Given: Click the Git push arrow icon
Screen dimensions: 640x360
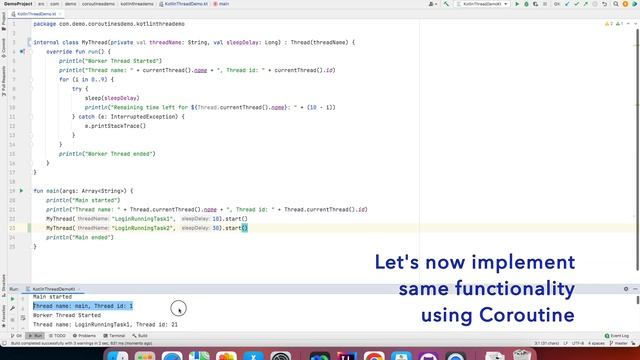Looking at the screenshot, I should pos(586,4).
